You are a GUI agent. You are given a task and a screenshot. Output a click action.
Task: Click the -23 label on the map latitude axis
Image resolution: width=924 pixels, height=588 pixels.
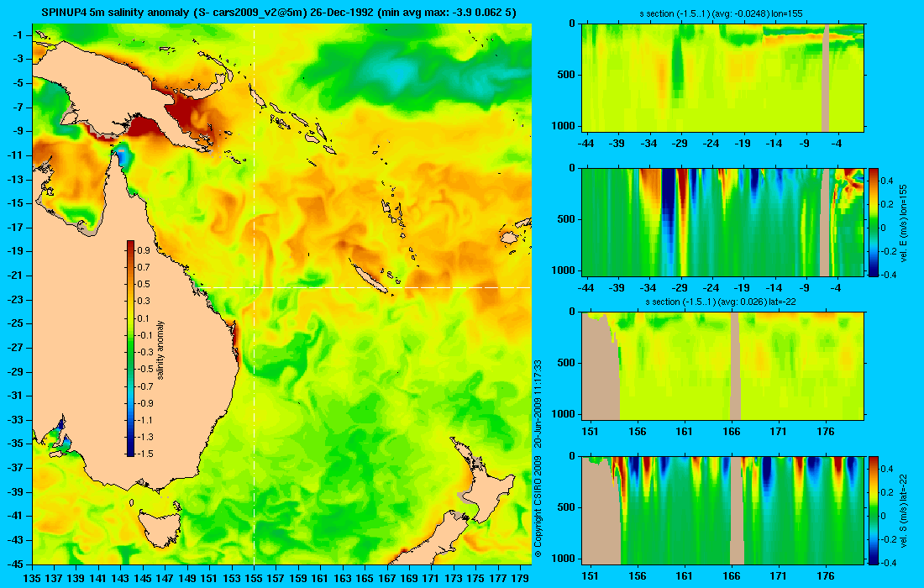coord(17,299)
